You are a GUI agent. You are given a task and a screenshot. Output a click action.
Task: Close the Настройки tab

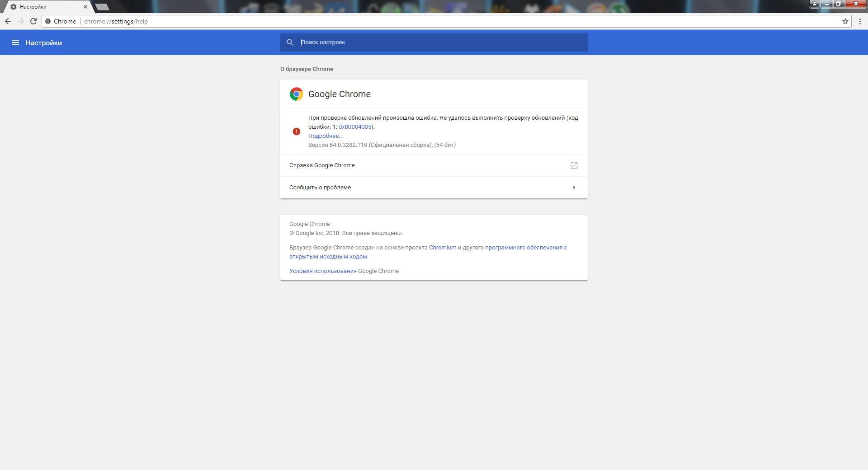coord(85,7)
